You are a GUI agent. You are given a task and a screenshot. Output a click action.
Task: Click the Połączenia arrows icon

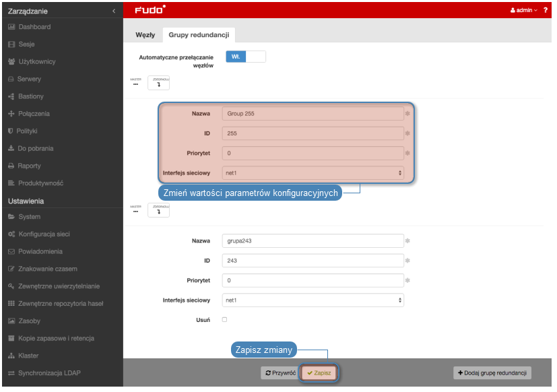click(11, 114)
